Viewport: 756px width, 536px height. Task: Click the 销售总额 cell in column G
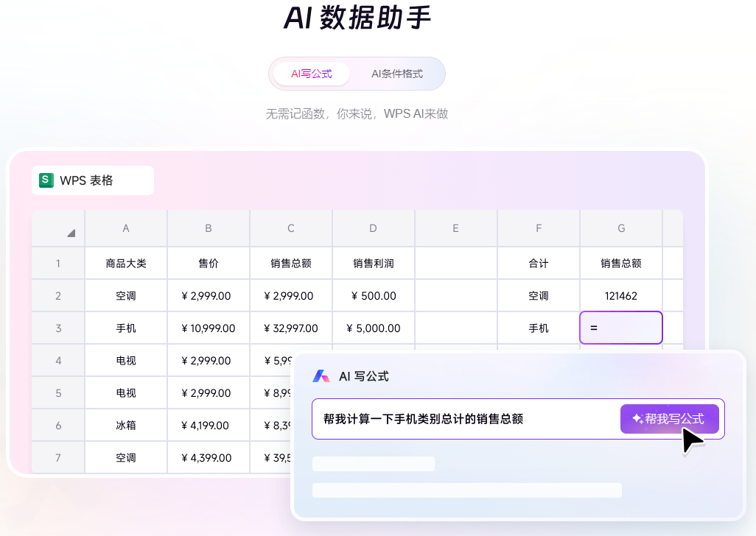(621, 264)
